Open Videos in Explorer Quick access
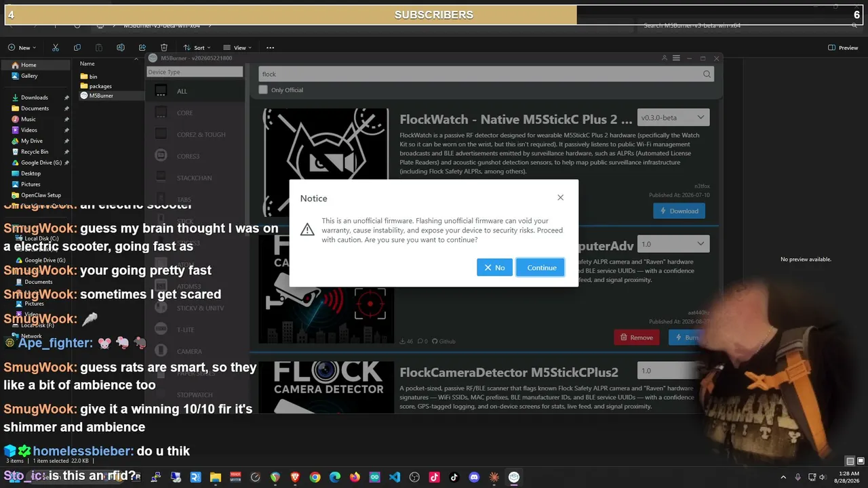The width and height of the screenshot is (868, 488). pos(35,130)
